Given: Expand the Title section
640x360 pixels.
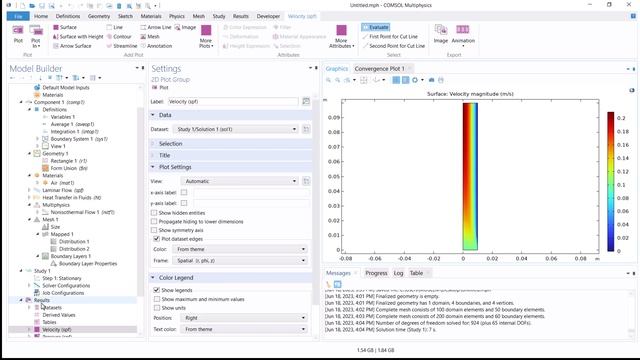Looking at the screenshot, I should point(231,155).
